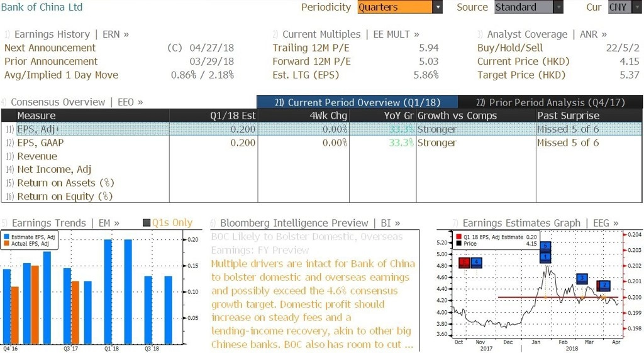This screenshot has height=353, width=644.
Task: Select the EPS, GAAP measure row
Action: (321, 143)
